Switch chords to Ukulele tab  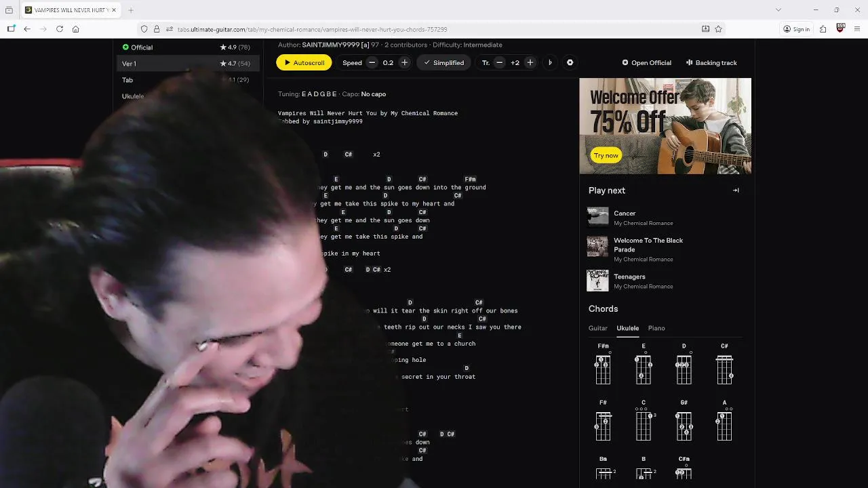[627, 328]
